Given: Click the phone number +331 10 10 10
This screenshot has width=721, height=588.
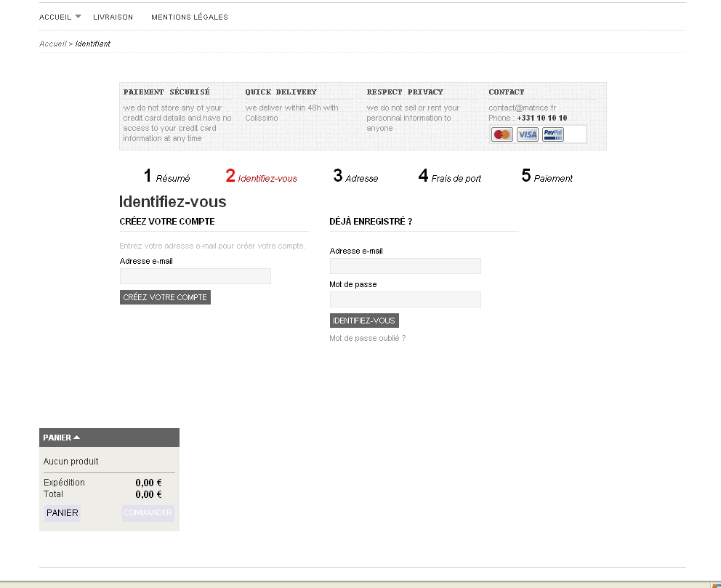Looking at the screenshot, I should (541, 118).
